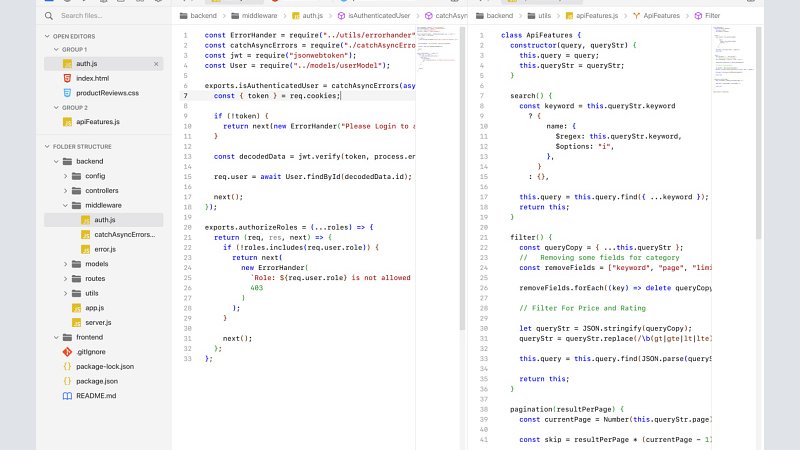Click the git icon beside .gitignore

(66, 352)
